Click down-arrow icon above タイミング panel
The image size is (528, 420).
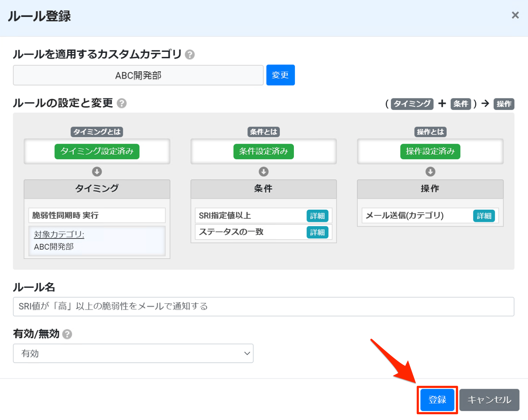coord(97,171)
